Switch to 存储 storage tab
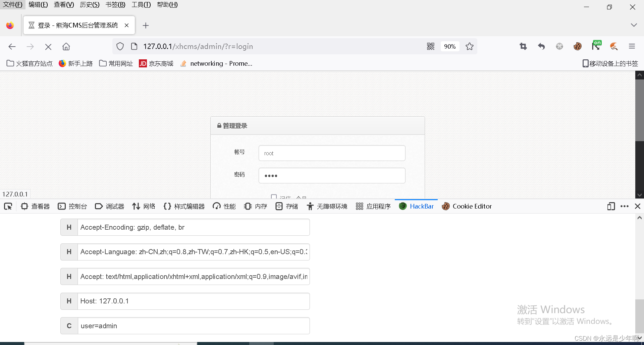The width and height of the screenshot is (644, 345). tap(287, 206)
